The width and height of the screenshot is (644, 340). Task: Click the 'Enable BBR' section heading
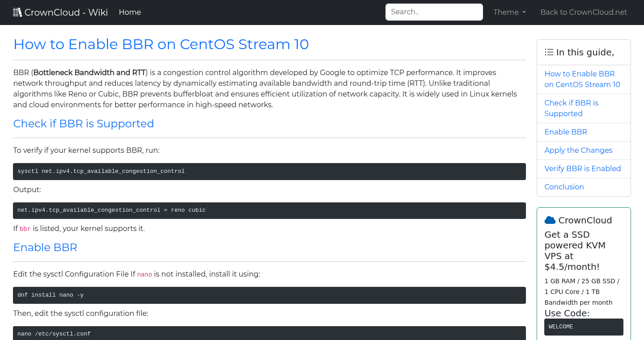point(45,247)
